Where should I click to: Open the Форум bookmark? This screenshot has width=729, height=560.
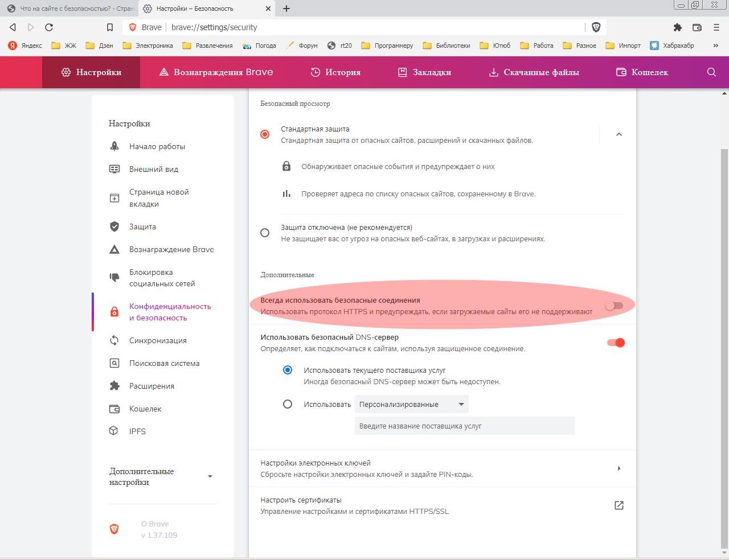pos(301,46)
